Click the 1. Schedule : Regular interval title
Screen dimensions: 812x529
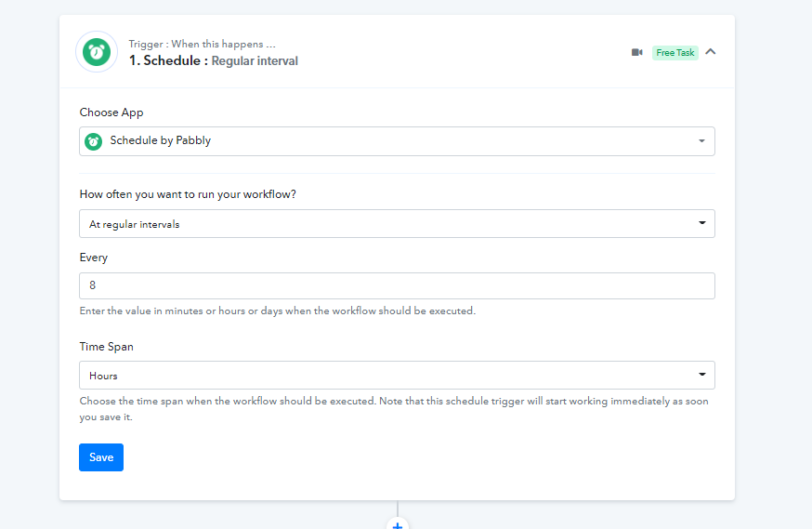[x=213, y=61]
